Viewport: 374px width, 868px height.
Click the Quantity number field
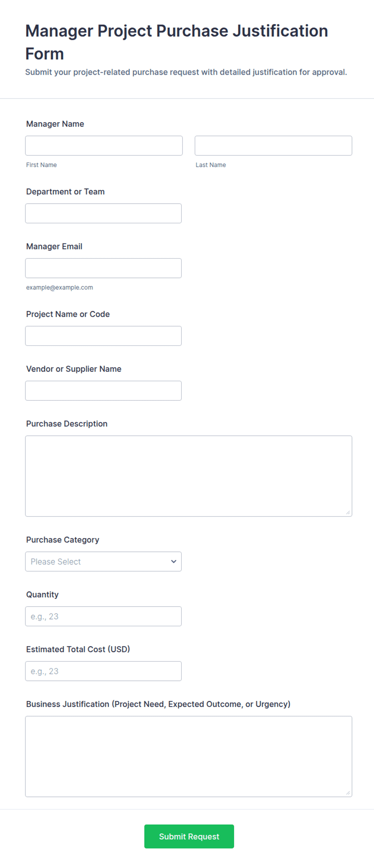coord(103,616)
